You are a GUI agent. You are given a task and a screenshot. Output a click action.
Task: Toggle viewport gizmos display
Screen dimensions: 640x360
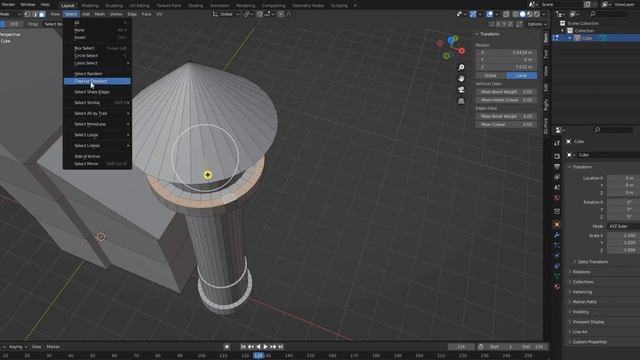click(473, 14)
